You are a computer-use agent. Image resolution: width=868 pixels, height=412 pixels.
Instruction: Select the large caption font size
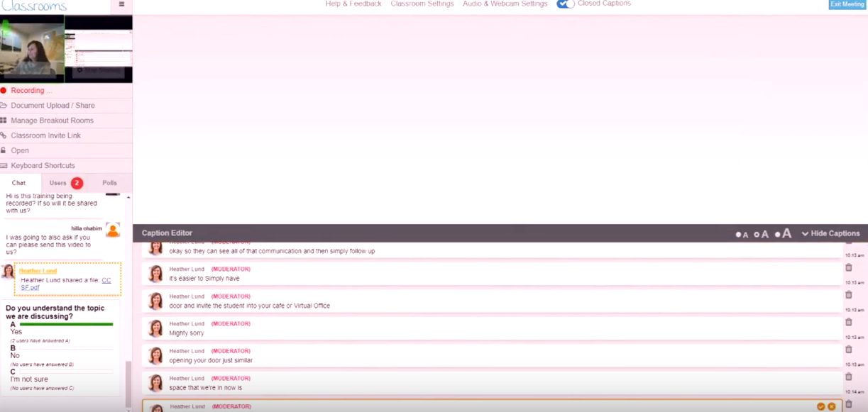pos(784,233)
